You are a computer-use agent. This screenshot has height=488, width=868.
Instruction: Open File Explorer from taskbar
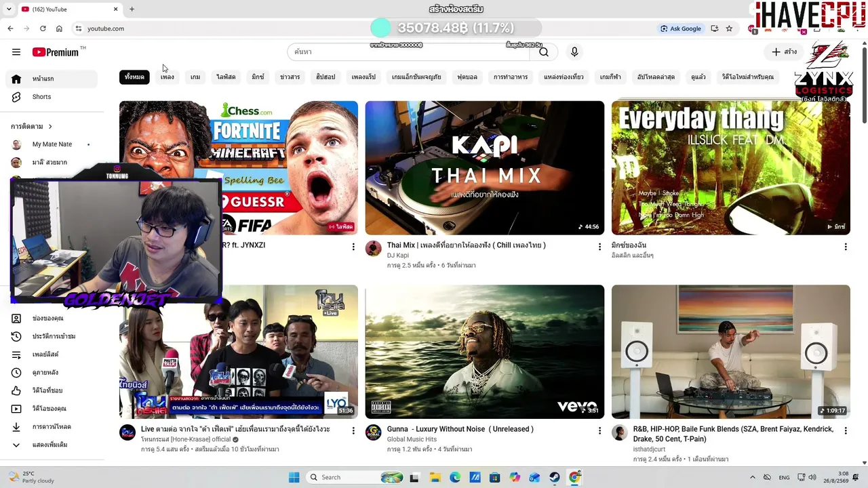click(435, 477)
